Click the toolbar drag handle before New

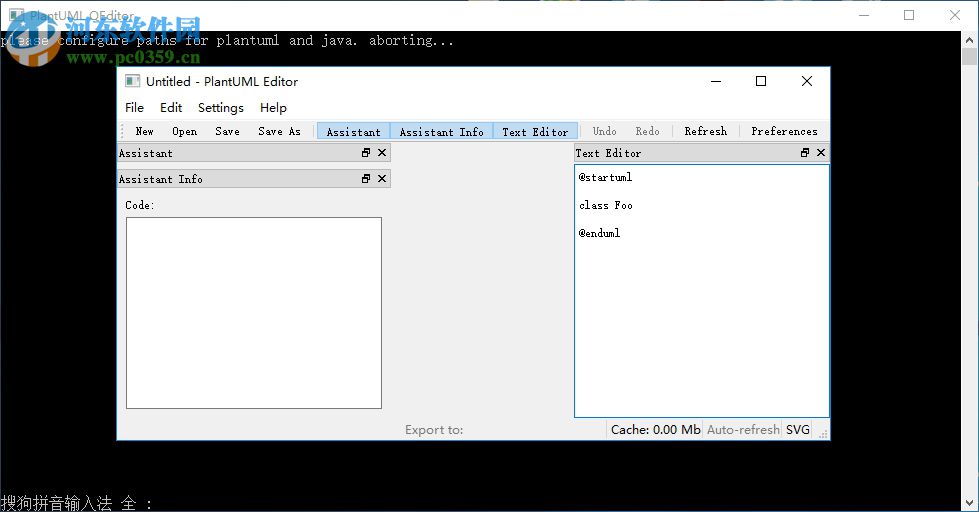[x=122, y=131]
